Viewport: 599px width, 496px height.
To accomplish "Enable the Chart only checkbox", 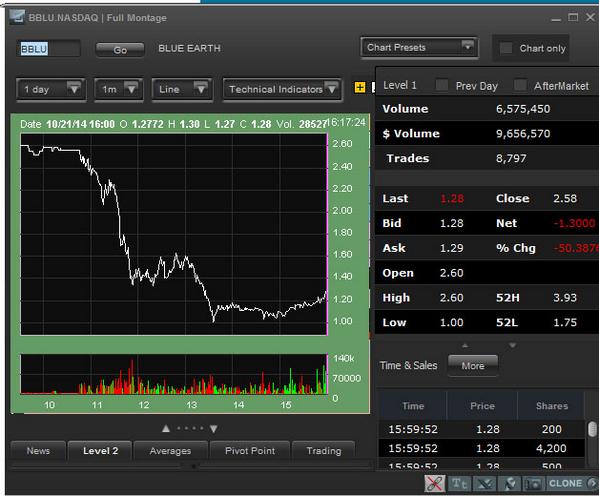I will pos(506,48).
